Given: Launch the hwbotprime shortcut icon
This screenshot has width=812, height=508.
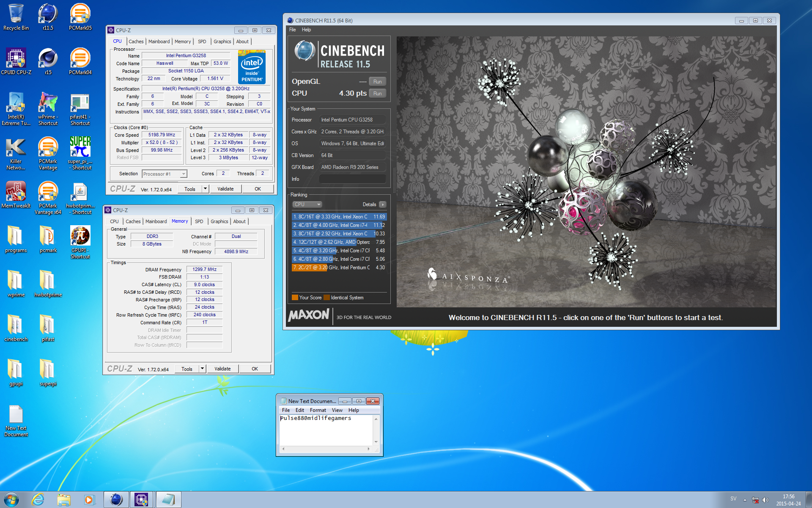Looking at the screenshot, I should (x=80, y=198).
